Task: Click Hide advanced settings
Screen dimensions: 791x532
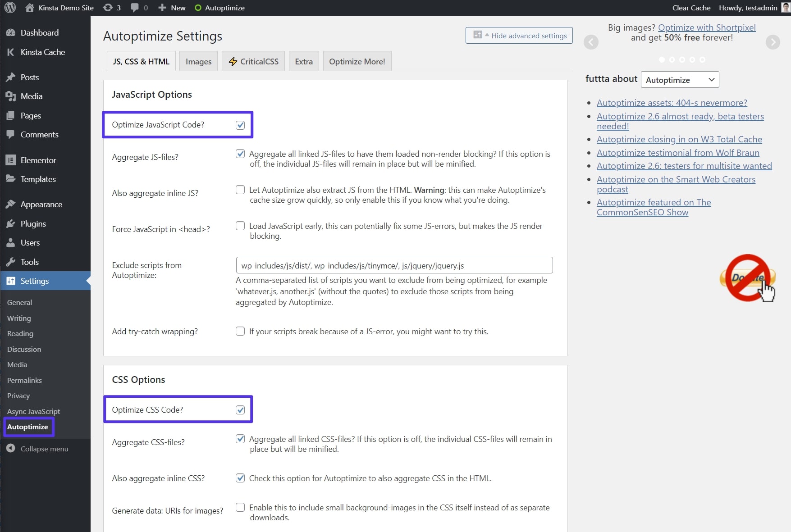Action: (x=519, y=35)
